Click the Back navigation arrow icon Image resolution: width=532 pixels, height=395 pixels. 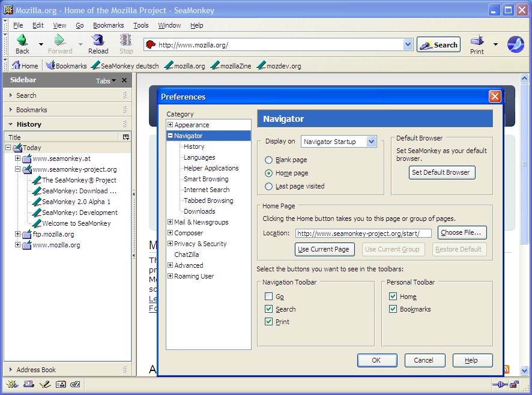click(x=22, y=41)
